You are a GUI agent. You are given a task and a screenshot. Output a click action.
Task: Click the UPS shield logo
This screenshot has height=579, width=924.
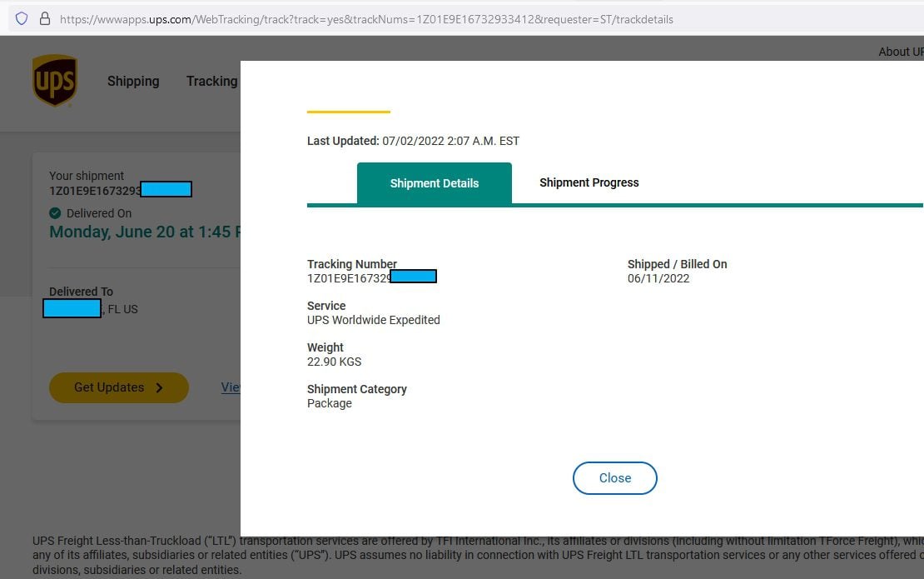pyautogui.click(x=55, y=81)
